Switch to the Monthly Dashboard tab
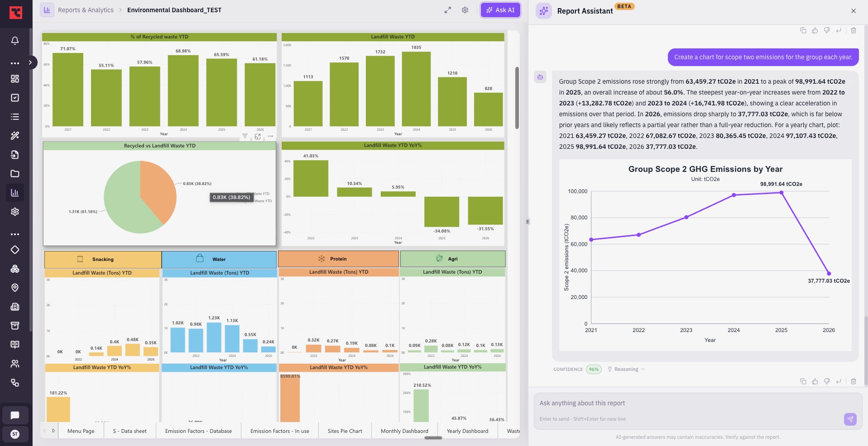Screen dimensions: 868x446 tap(404, 431)
